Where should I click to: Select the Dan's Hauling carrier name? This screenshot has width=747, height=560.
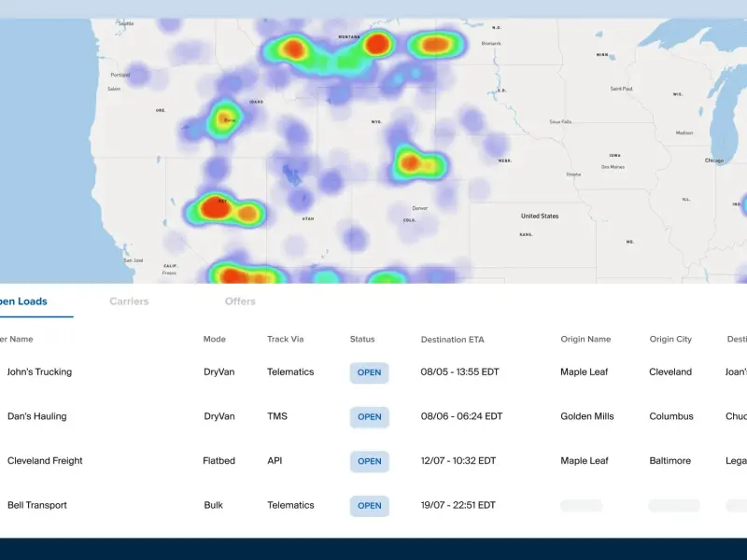(x=37, y=417)
